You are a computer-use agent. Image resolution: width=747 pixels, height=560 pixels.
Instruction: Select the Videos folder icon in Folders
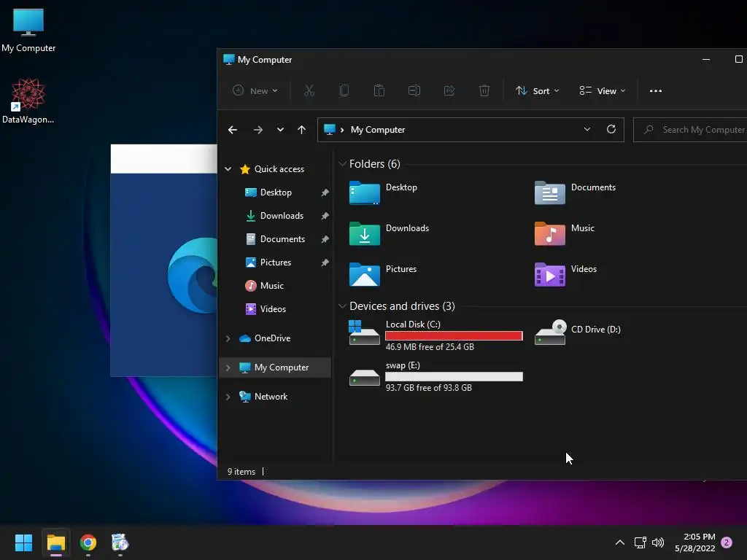click(550, 275)
